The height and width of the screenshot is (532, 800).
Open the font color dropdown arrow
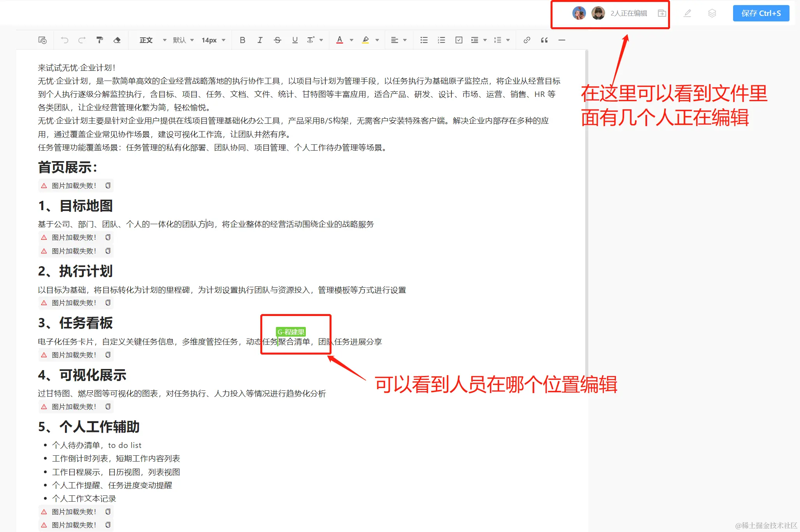352,40
